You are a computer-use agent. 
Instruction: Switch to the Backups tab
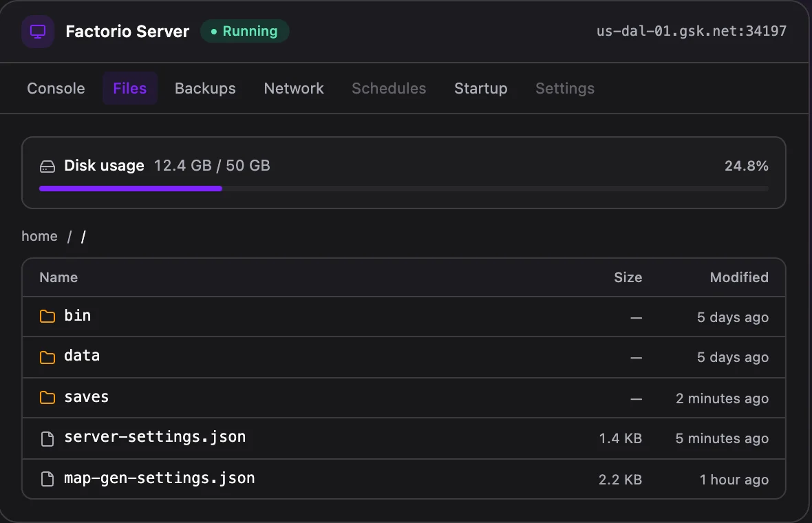(205, 89)
